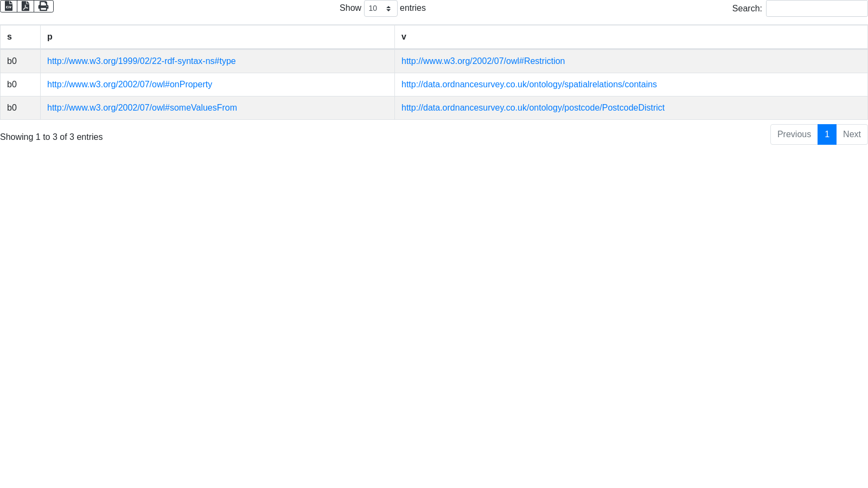The height and width of the screenshot is (488, 868).
Task: Go to the Next page
Action: [852, 134]
